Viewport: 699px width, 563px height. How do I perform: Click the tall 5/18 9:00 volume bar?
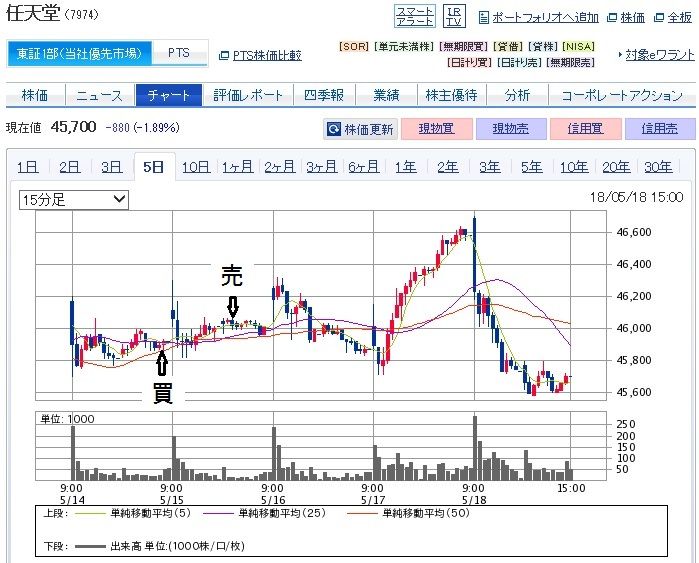point(475,448)
